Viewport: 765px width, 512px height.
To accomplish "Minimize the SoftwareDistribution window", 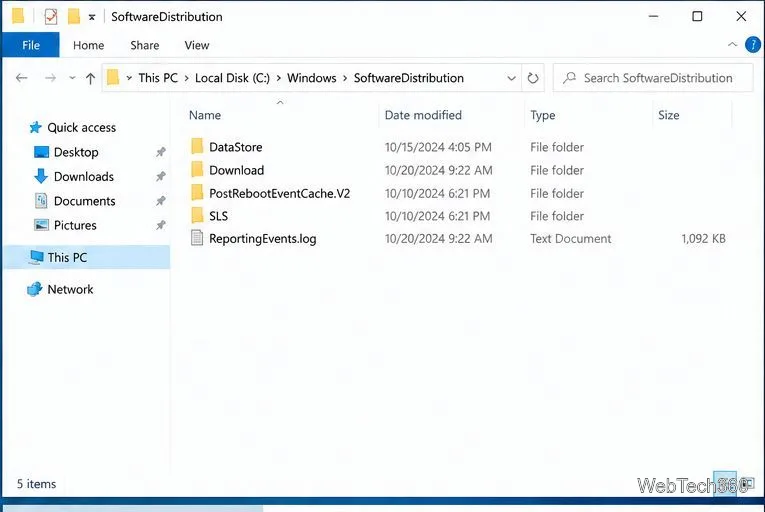I will tap(653, 16).
